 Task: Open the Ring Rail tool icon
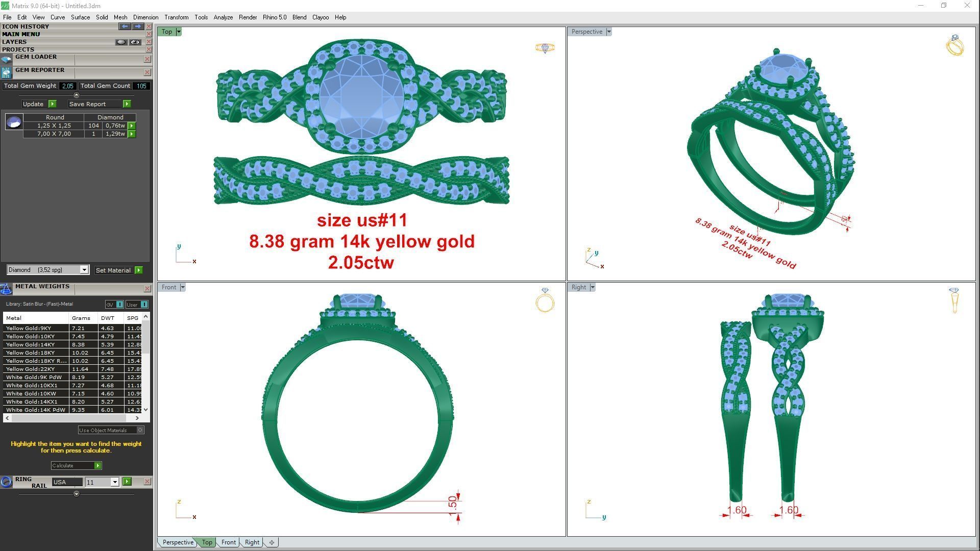[6, 482]
